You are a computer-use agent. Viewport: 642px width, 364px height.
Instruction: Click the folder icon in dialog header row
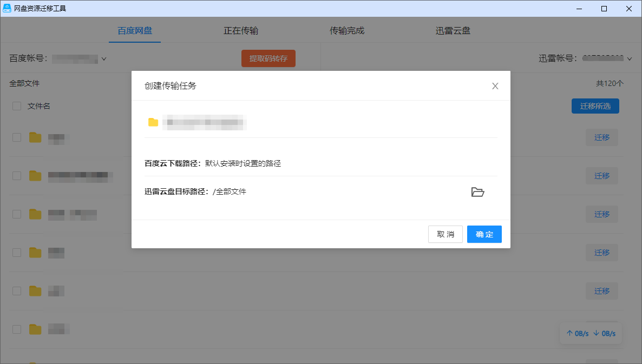tap(153, 122)
